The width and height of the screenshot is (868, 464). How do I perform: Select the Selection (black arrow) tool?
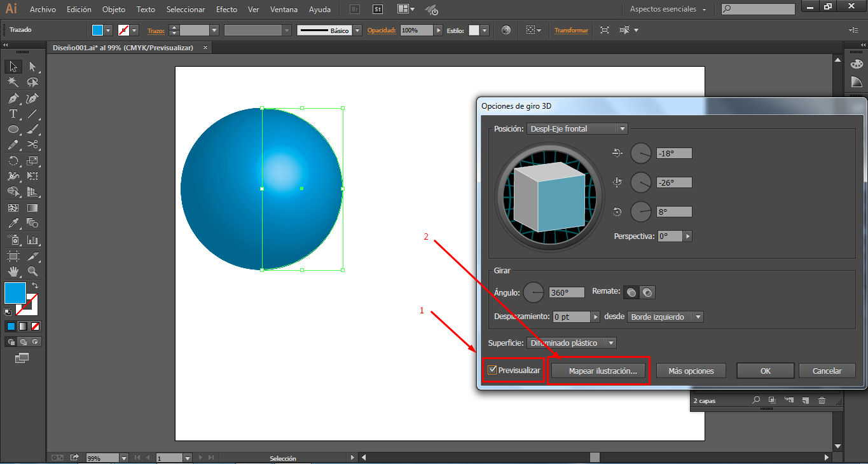coord(13,67)
